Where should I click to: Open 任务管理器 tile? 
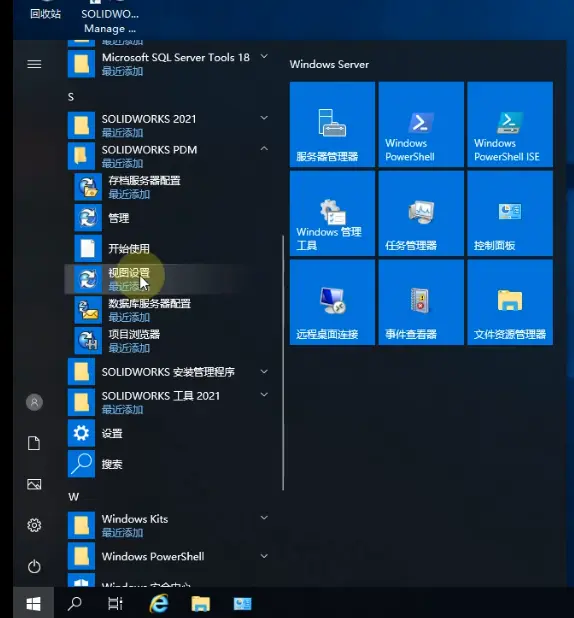(x=421, y=213)
